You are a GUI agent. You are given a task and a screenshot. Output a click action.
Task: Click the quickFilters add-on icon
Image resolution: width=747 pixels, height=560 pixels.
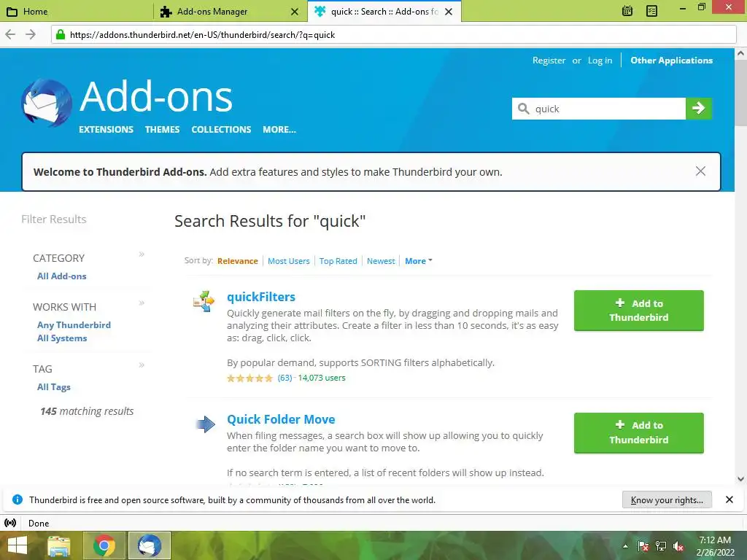[x=204, y=301]
